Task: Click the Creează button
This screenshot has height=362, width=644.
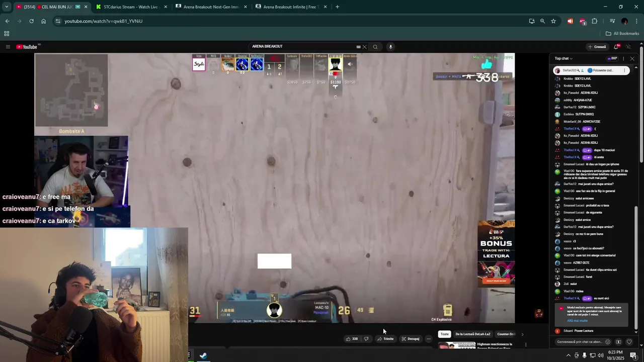Action: (x=597, y=47)
